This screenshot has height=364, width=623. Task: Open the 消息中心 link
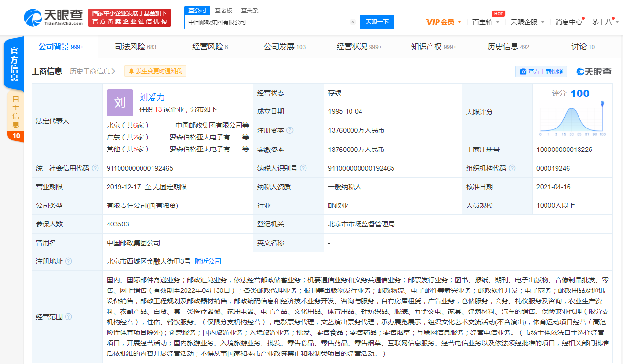569,22
